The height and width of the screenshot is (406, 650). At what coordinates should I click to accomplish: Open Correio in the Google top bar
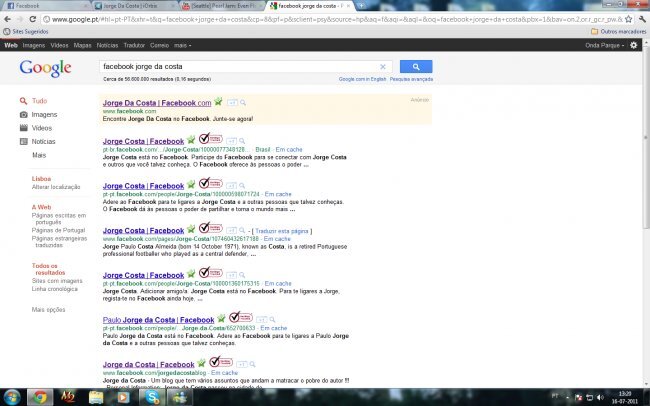click(159, 45)
